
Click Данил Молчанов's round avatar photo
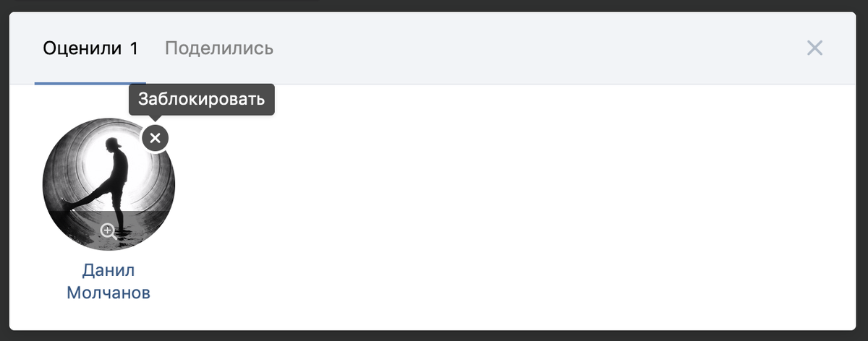point(109,184)
